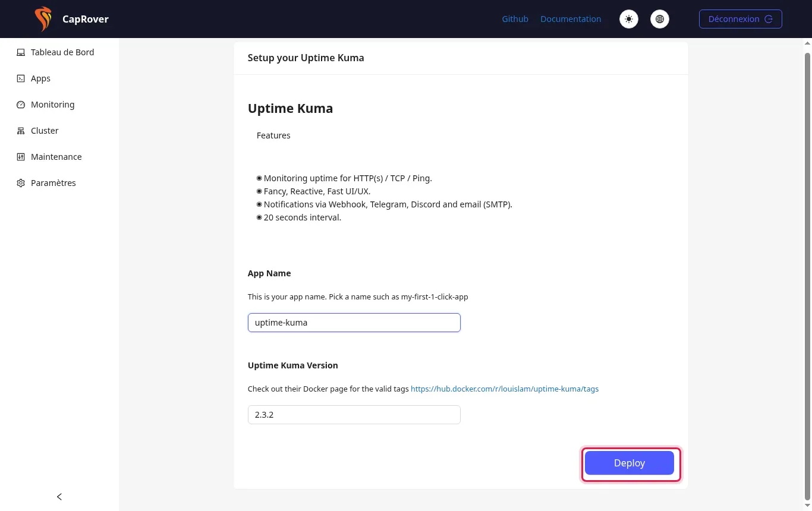
Task: Open the Cluster menu item
Action: pyautogui.click(x=59, y=131)
